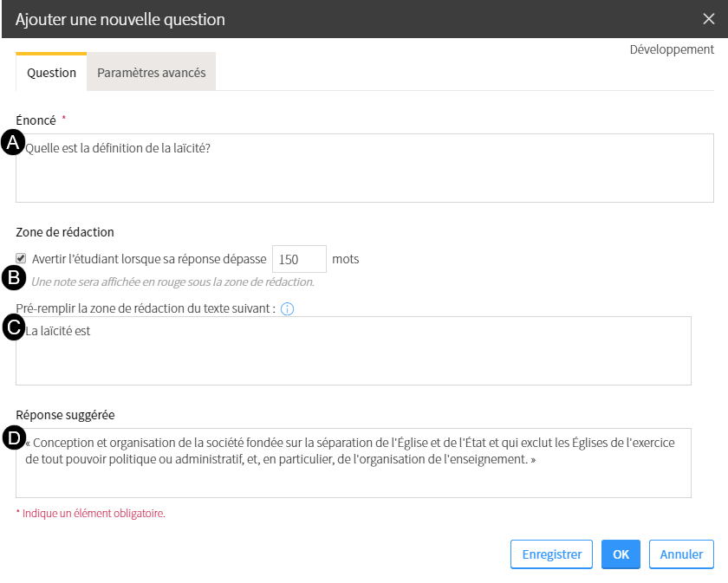Click the Enregistrer button
The height and width of the screenshot is (583, 728).
[551, 554]
